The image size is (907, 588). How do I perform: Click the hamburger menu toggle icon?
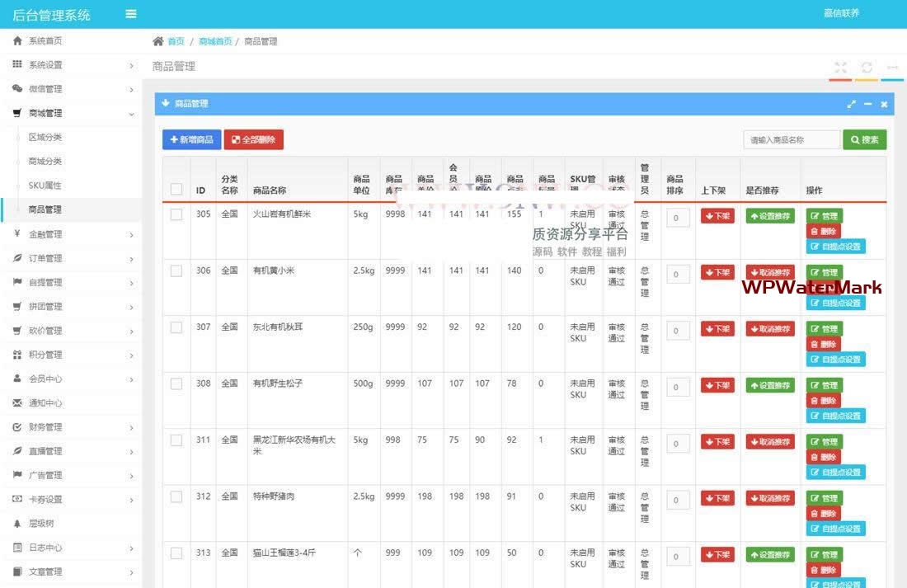131,14
